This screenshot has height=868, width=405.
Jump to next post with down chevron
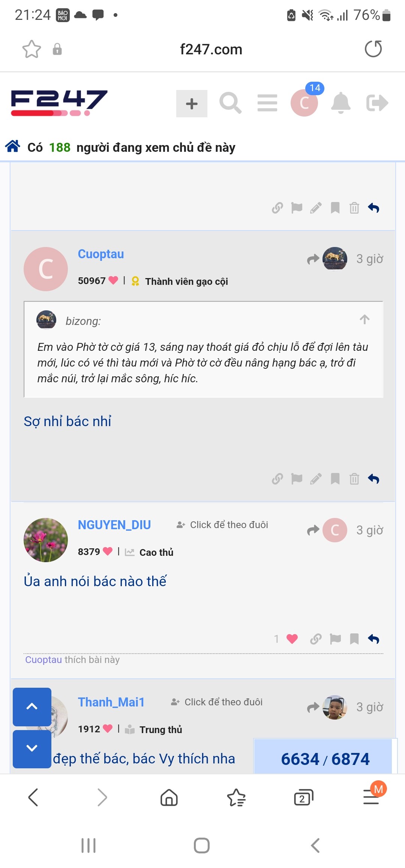pyautogui.click(x=32, y=748)
